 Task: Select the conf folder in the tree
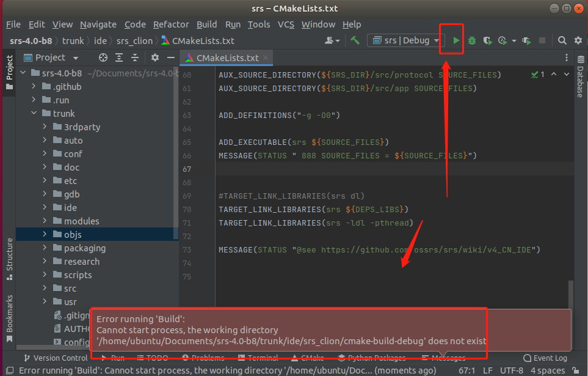pyautogui.click(x=73, y=153)
